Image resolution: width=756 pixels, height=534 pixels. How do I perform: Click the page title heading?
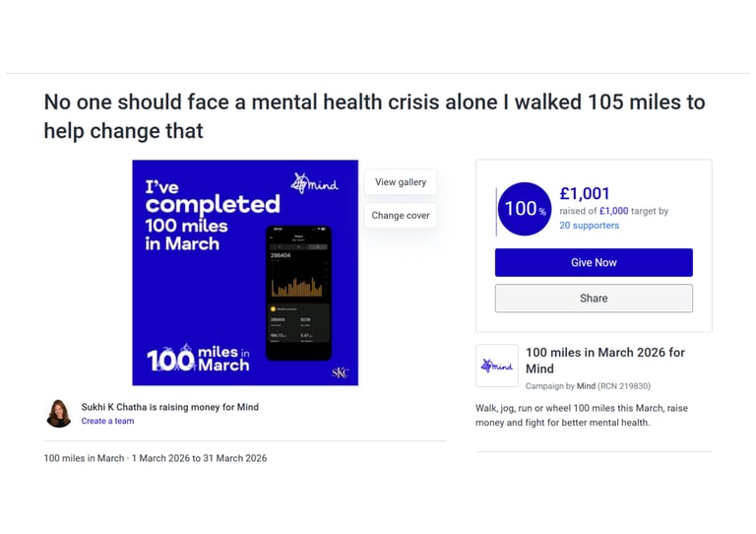(x=374, y=115)
